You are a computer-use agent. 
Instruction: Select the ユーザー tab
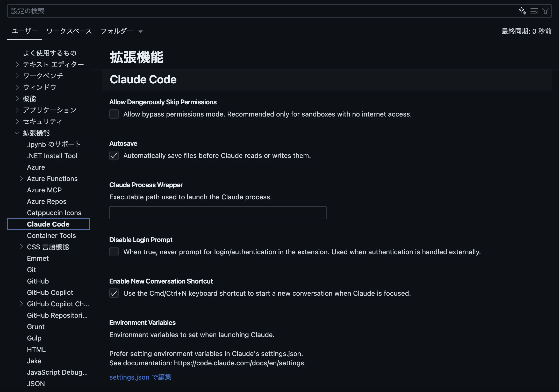pos(25,31)
